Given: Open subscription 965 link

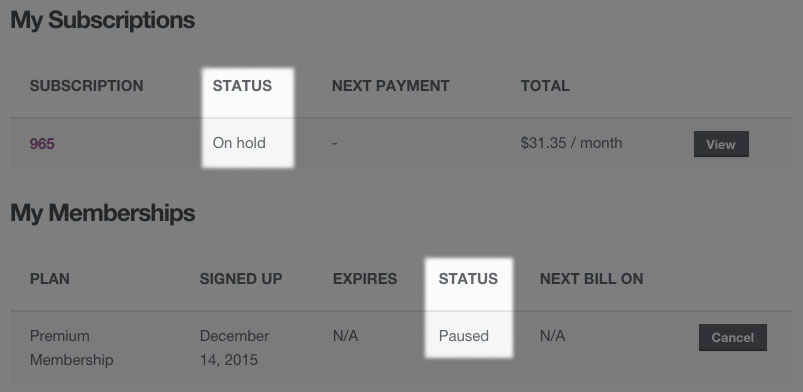Looking at the screenshot, I should [42, 144].
